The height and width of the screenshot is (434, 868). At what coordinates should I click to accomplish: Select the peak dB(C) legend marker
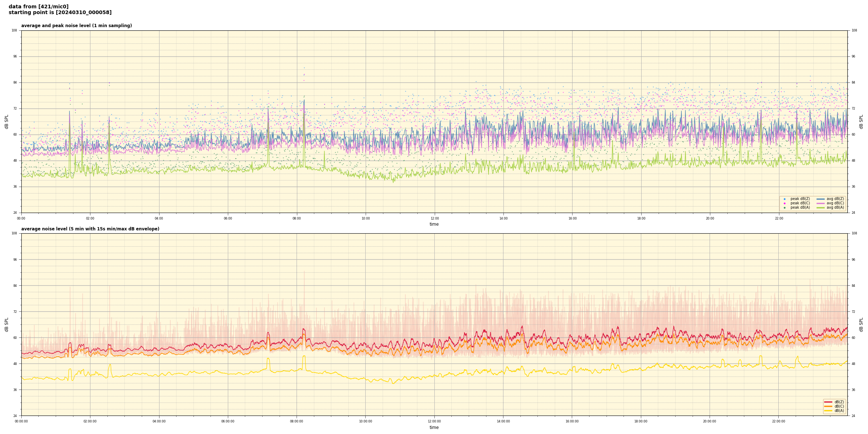tap(784, 203)
